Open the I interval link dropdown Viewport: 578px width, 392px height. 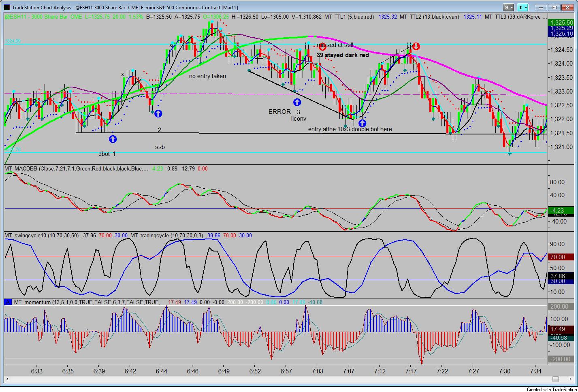(523, 7)
